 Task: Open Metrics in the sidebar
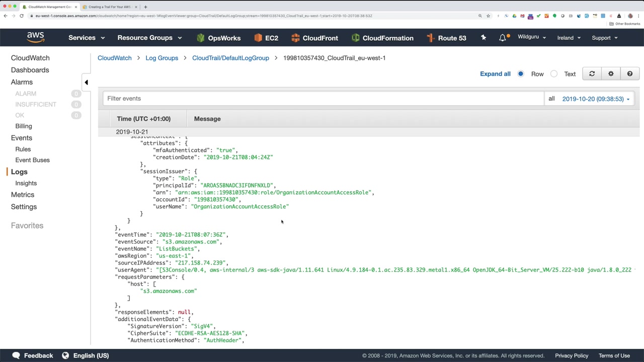pyautogui.click(x=23, y=195)
